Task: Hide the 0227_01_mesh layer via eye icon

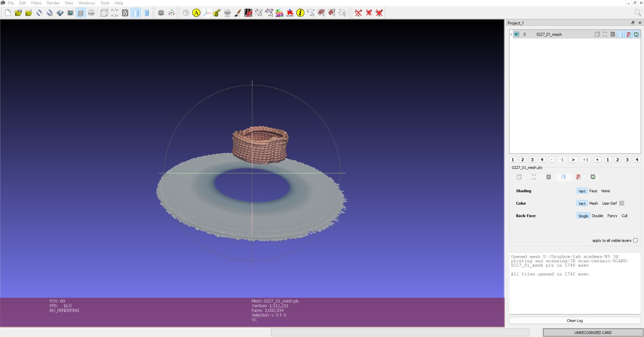Action: 516,35
